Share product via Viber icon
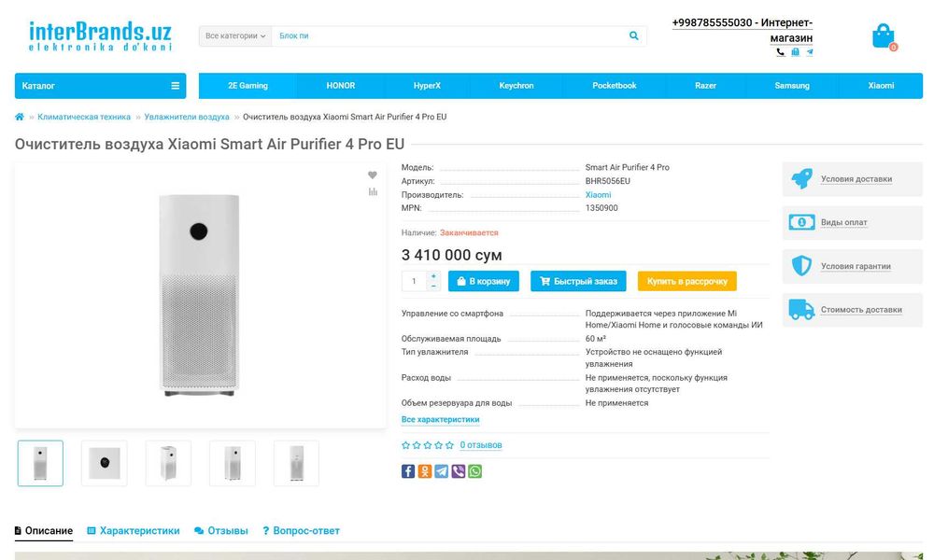 tap(459, 471)
